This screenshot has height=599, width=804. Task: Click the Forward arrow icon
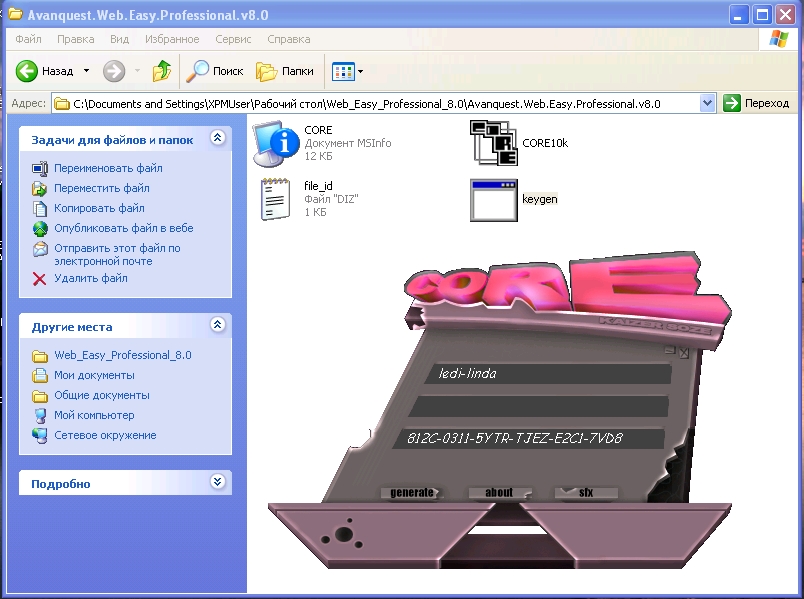[114, 71]
